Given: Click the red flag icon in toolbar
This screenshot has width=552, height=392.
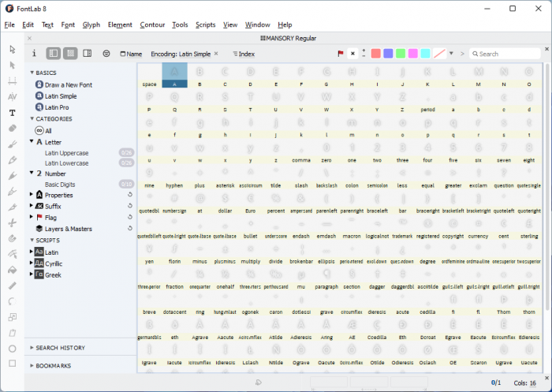Looking at the screenshot, I should coord(341,54).
